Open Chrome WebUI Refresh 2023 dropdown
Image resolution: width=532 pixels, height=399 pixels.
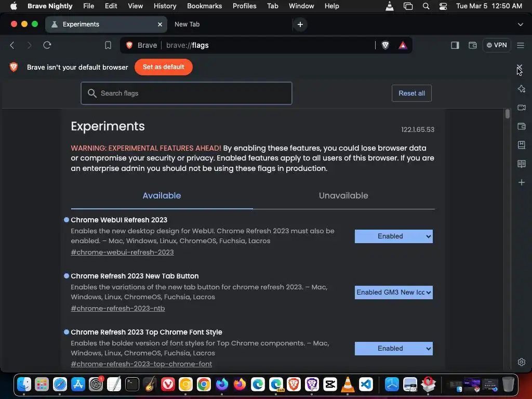[394, 236]
